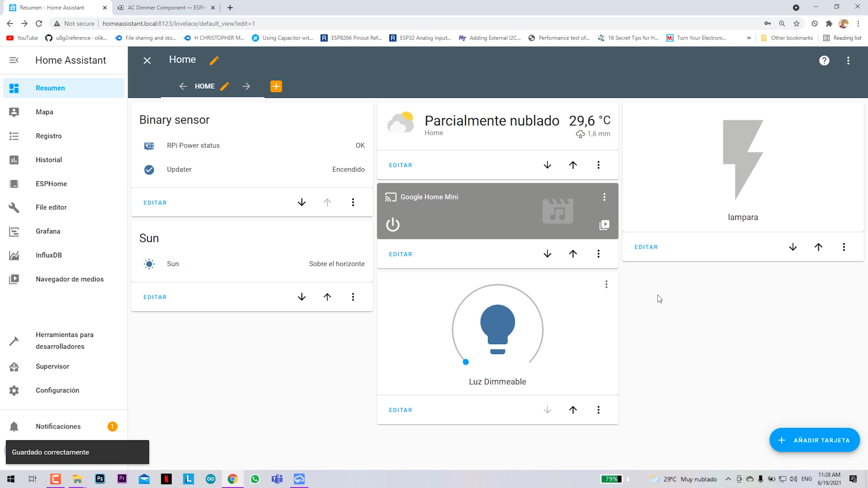Collapse the sidebar with the hamburger icon
The width and height of the screenshot is (868, 488).
coord(14,60)
